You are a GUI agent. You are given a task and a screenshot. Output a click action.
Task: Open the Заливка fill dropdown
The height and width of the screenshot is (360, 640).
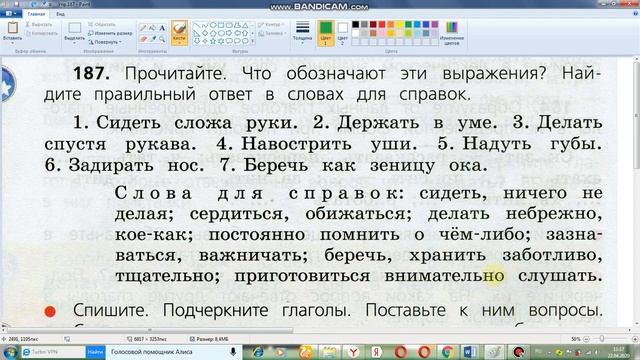tap(272, 33)
